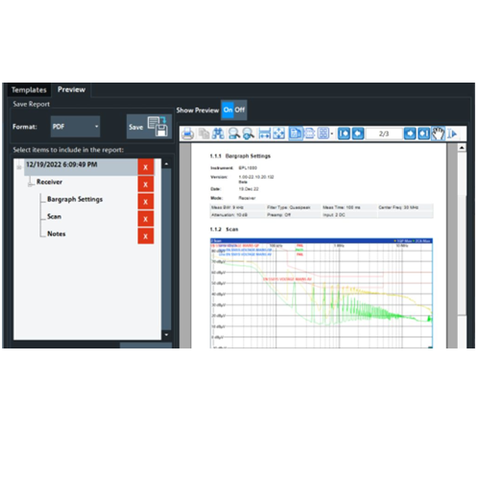
Task: Click the print icon in preview toolbar
Action: click(x=188, y=134)
